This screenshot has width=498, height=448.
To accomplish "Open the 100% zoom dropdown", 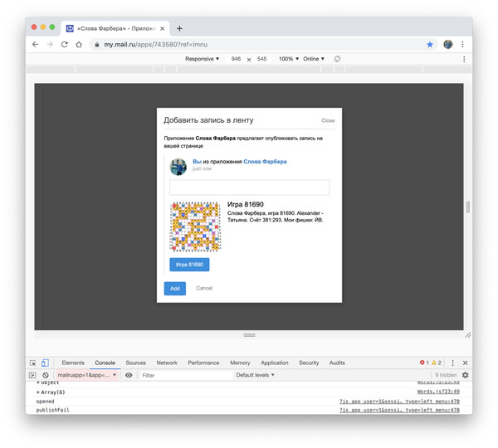I will pyautogui.click(x=289, y=59).
